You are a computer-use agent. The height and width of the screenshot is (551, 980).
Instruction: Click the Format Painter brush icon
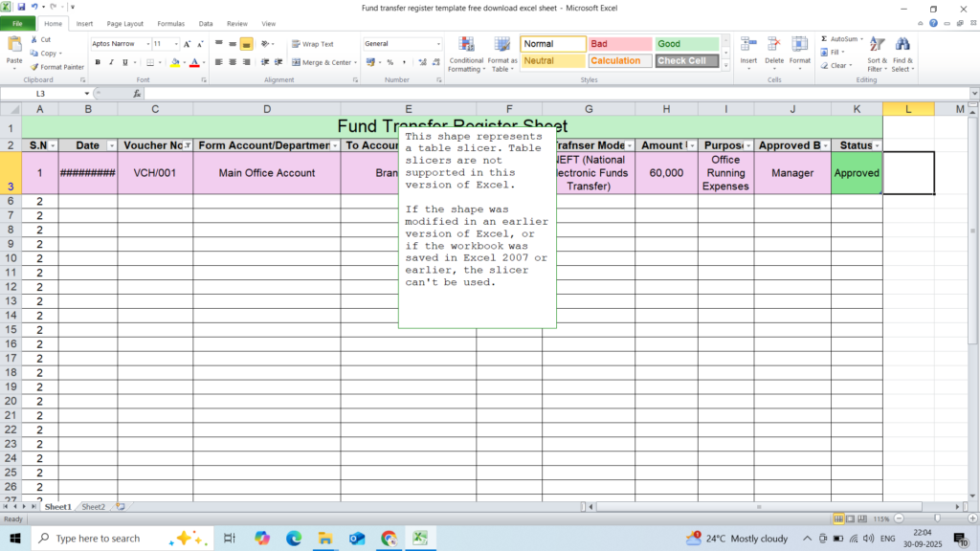pos(34,67)
